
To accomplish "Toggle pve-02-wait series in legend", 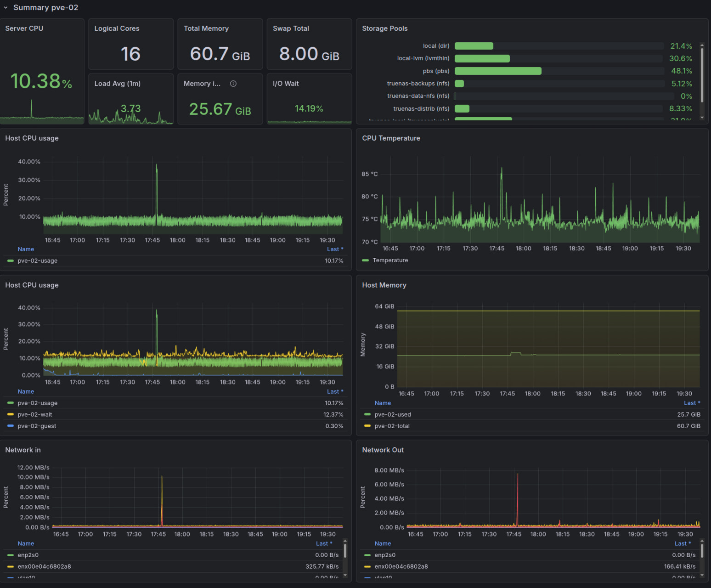I will tap(35, 414).
